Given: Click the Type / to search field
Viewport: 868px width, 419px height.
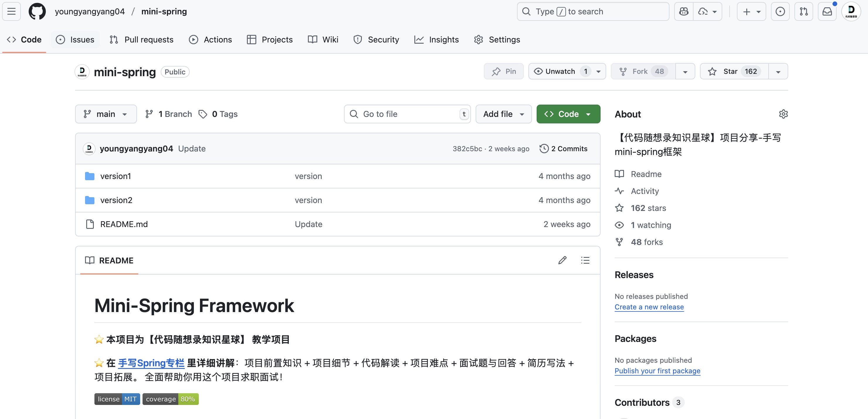Looking at the screenshot, I should pos(593,11).
